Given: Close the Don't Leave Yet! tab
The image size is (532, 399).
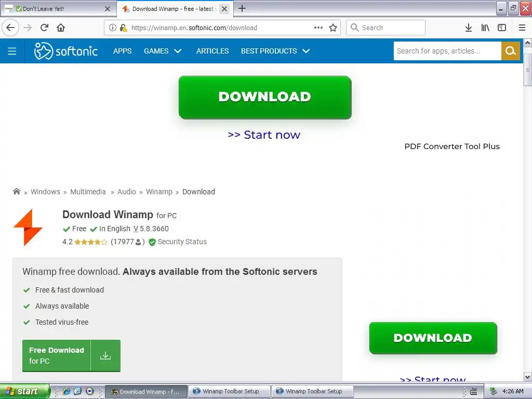Looking at the screenshot, I should [x=108, y=9].
